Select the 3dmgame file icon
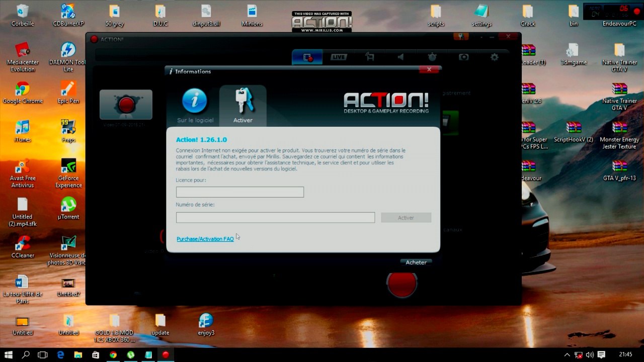The height and width of the screenshot is (362, 644). coord(574,54)
